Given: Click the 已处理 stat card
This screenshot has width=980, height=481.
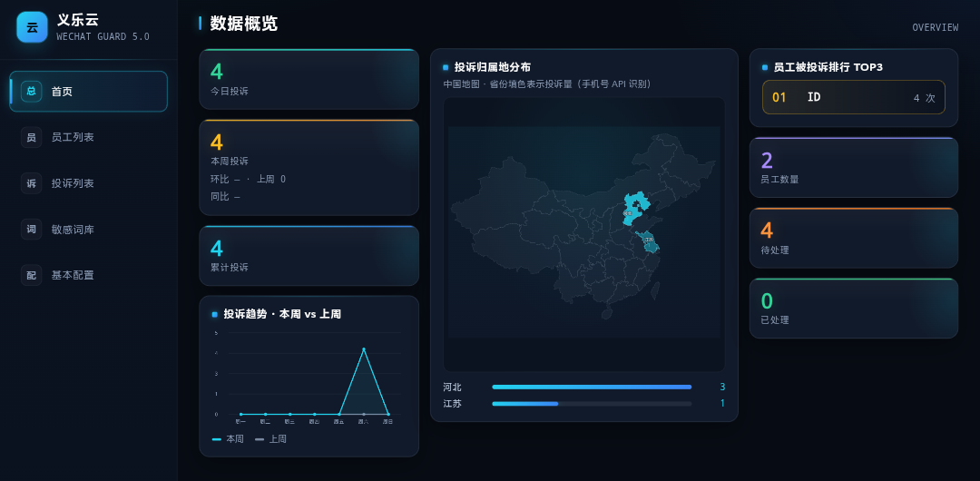Looking at the screenshot, I should 854,309.
